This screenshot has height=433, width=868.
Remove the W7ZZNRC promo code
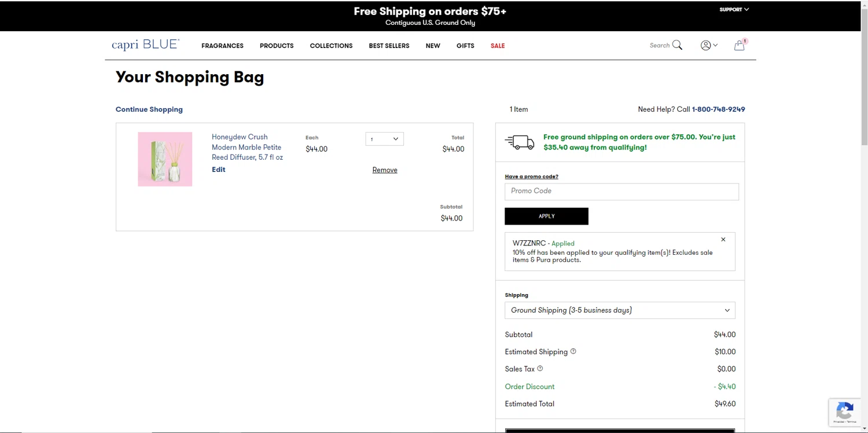723,240
